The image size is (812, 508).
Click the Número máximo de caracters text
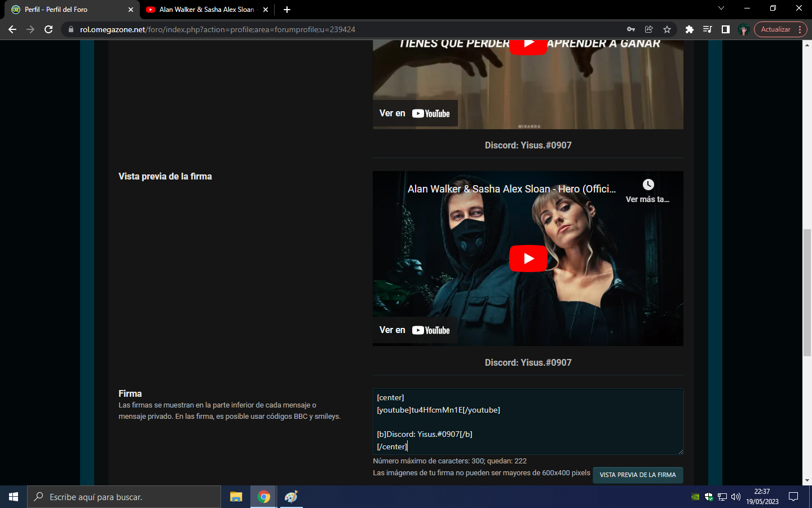click(450, 461)
